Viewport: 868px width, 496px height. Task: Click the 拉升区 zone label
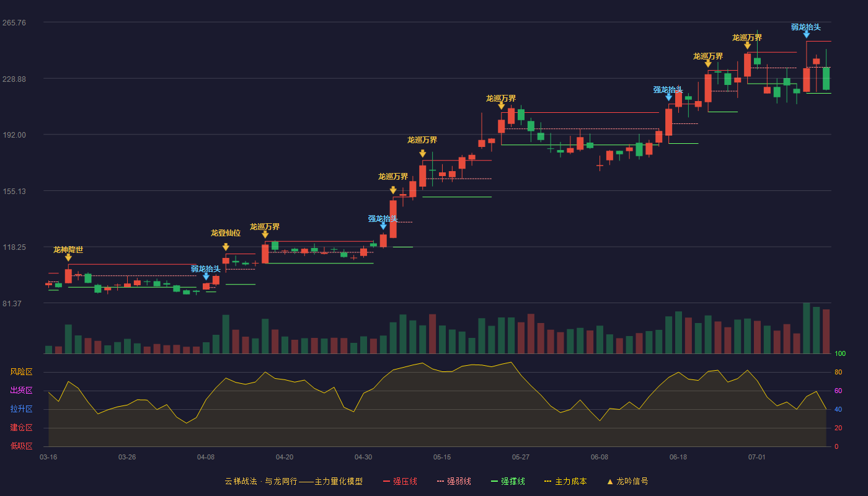(x=21, y=409)
